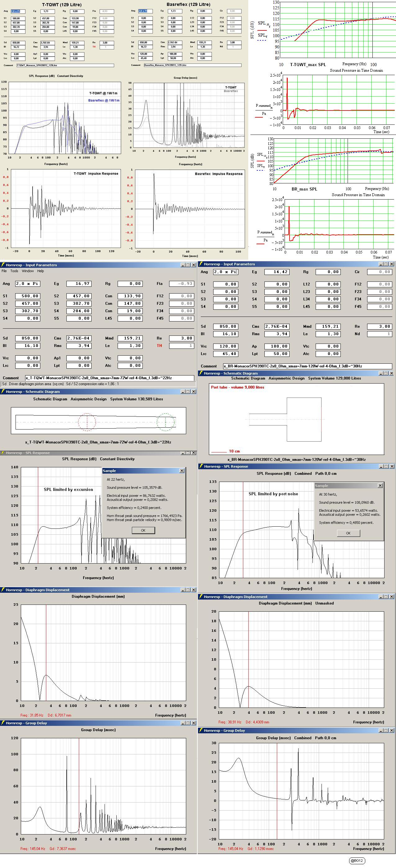The image size is (396, 868).
Task: Click OK in the 22 hertz Sample dialog
Action: pyautogui.click(x=143, y=530)
